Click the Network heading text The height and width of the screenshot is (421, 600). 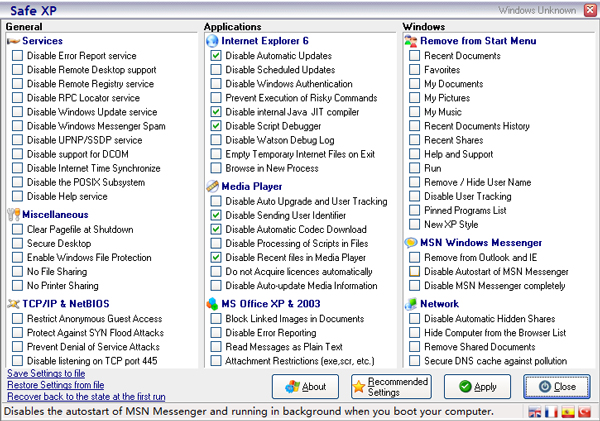coord(439,304)
